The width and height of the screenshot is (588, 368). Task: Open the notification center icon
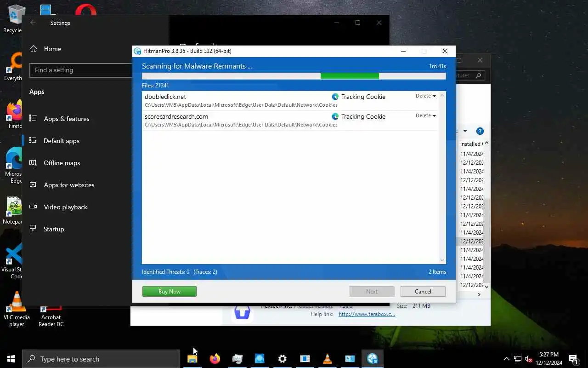tap(573, 359)
